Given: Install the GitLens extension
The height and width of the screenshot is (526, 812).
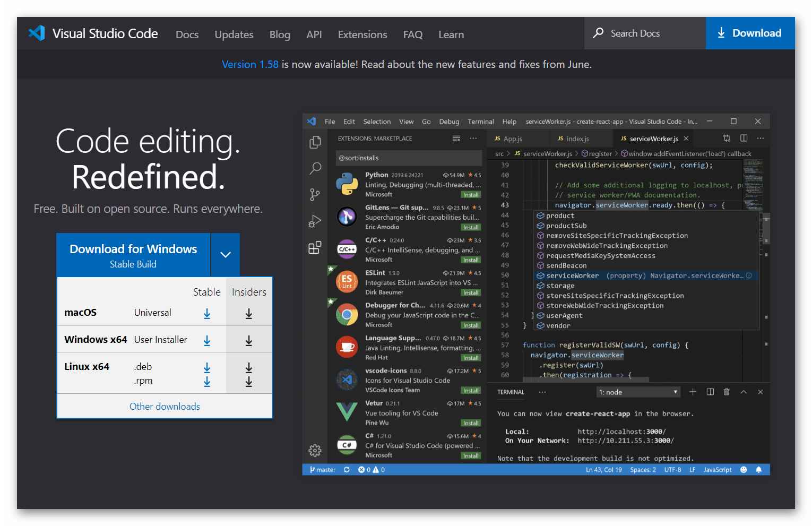Looking at the screenshot, I should tap(471, 228).
